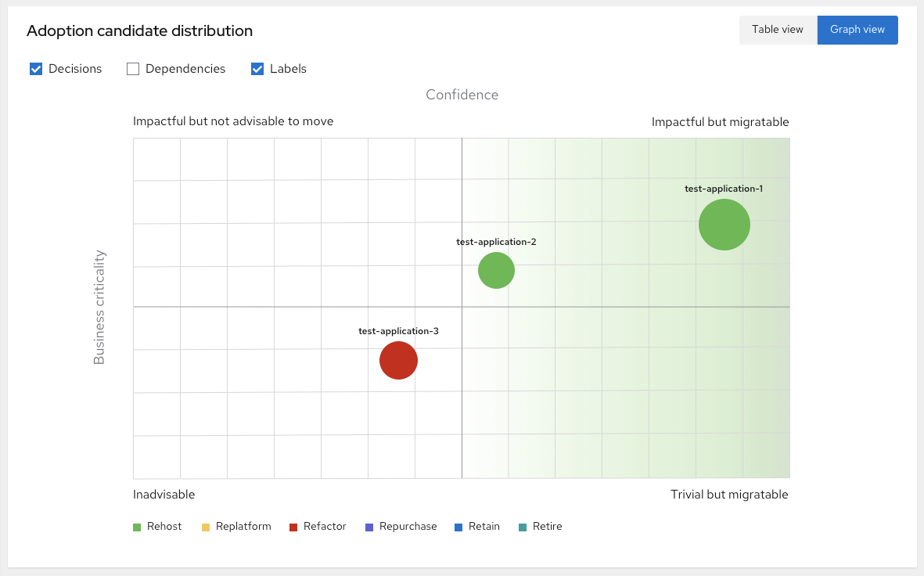Click the Retire legend label
The height and width of the screenshot is (576, 924).
[547, 527]
